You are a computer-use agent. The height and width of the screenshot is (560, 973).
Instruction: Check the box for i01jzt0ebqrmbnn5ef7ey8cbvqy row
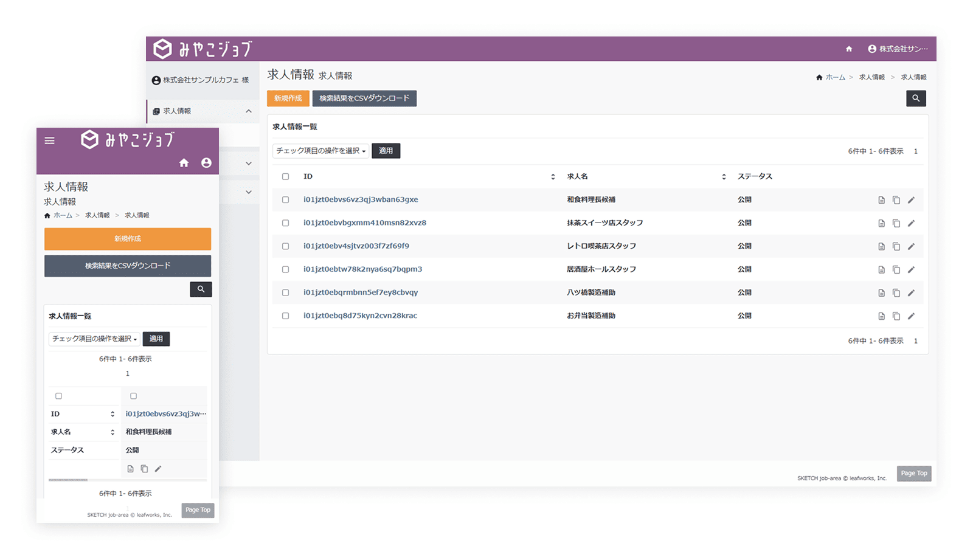(285, 292)
